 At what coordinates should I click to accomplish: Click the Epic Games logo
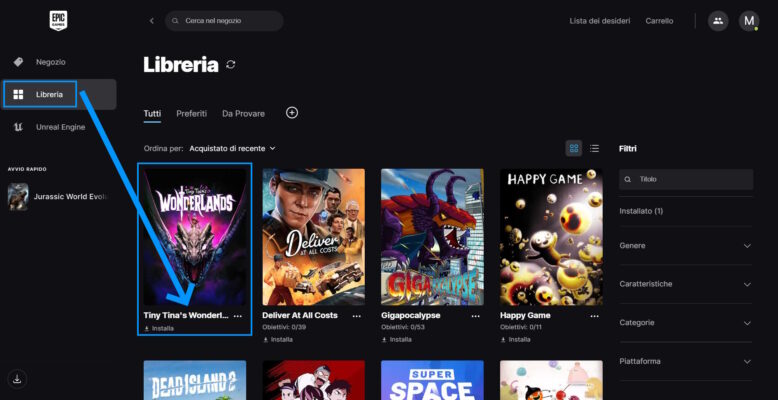pos(58,21)
